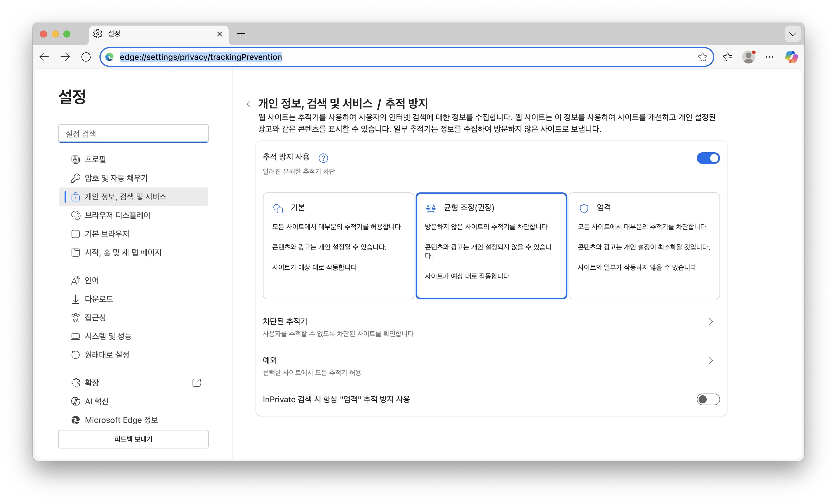
Task: Click the shield icon on 엄격 card
Action: tap(584, 208)
